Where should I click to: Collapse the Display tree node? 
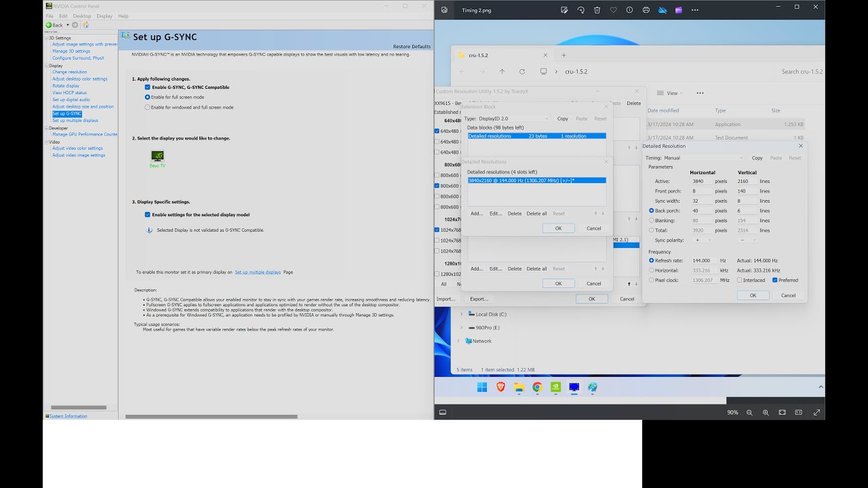(47, 66)
